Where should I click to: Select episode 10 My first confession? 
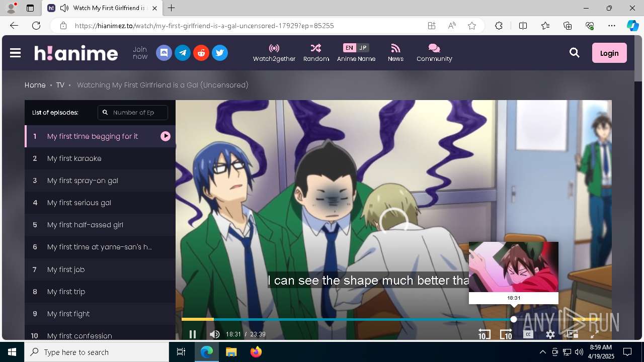100,333
